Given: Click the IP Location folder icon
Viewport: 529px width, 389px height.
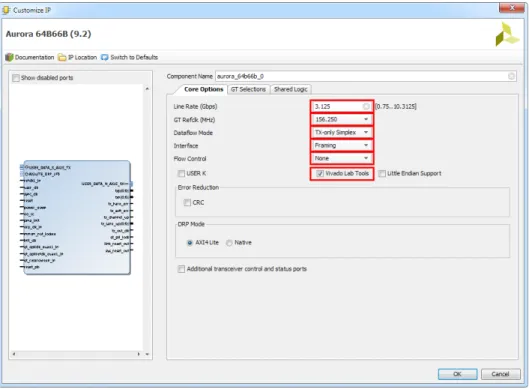Looking at the screenshot, I should pos(62,57).
